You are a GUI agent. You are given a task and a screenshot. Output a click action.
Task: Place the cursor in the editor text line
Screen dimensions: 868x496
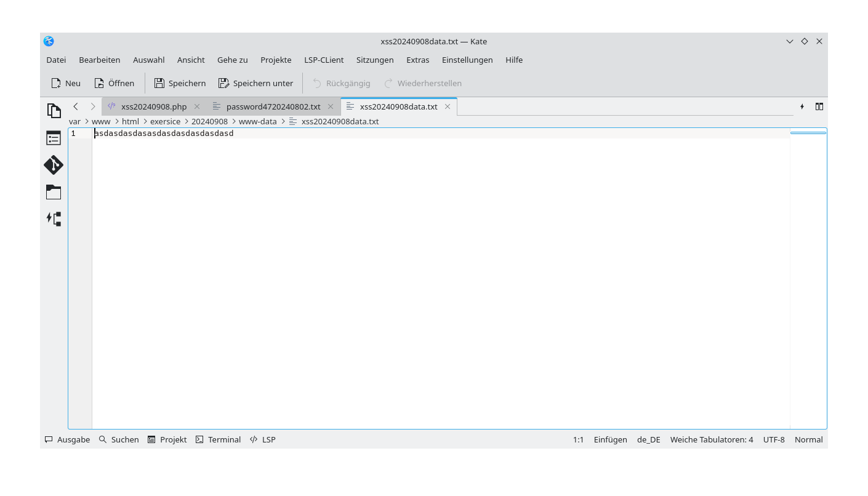tap(163, 133)
